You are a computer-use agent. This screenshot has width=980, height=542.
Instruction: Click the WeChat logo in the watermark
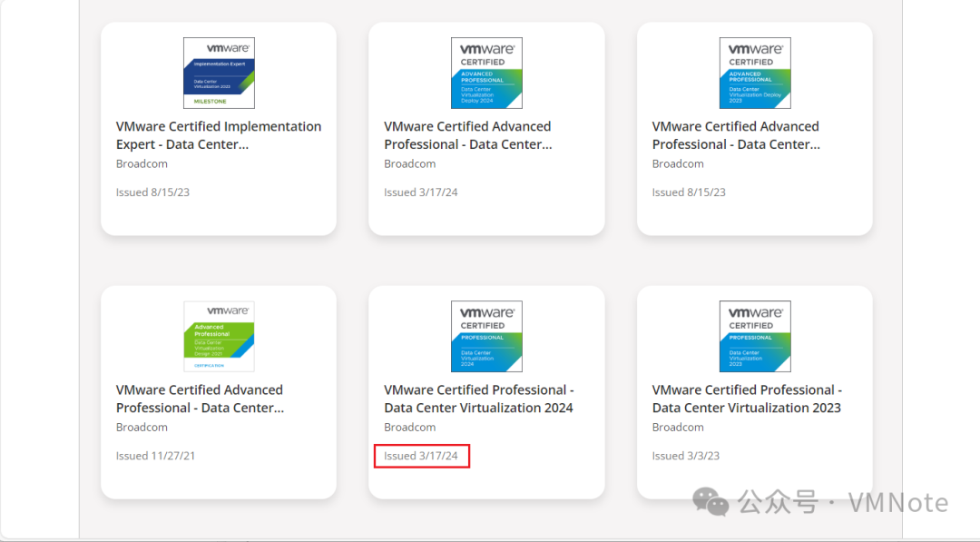tap(710, 502)
